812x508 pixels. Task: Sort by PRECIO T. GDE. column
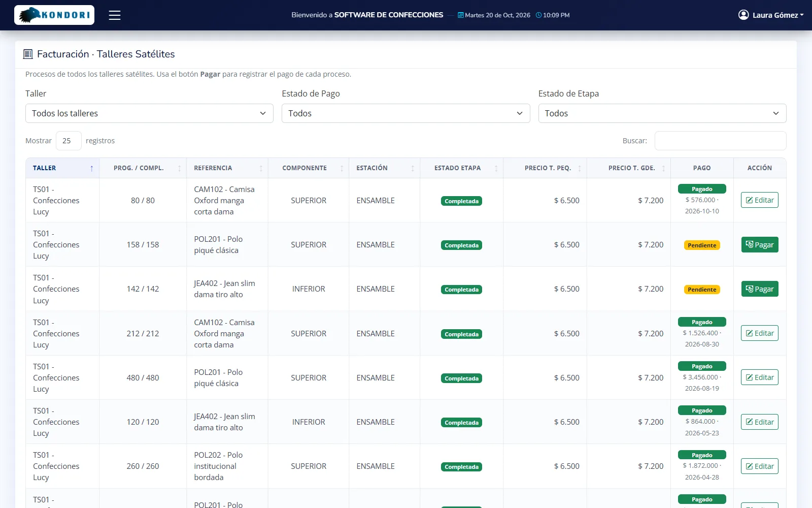point(629,168)
